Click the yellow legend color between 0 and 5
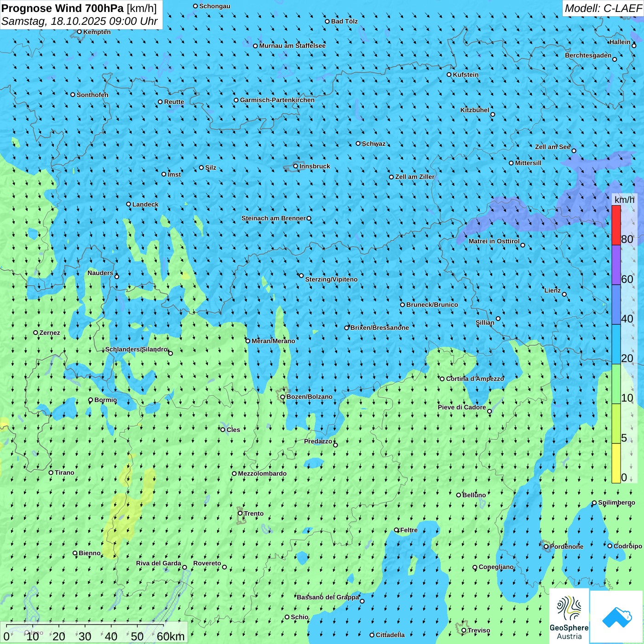The width and height of the screenshot is (644, 644). click(x=616, y=463)
